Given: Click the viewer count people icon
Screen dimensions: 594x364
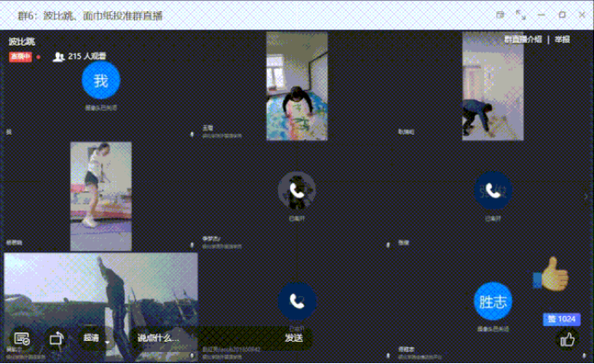Looking at the screenshot, I should coord(58,57).
